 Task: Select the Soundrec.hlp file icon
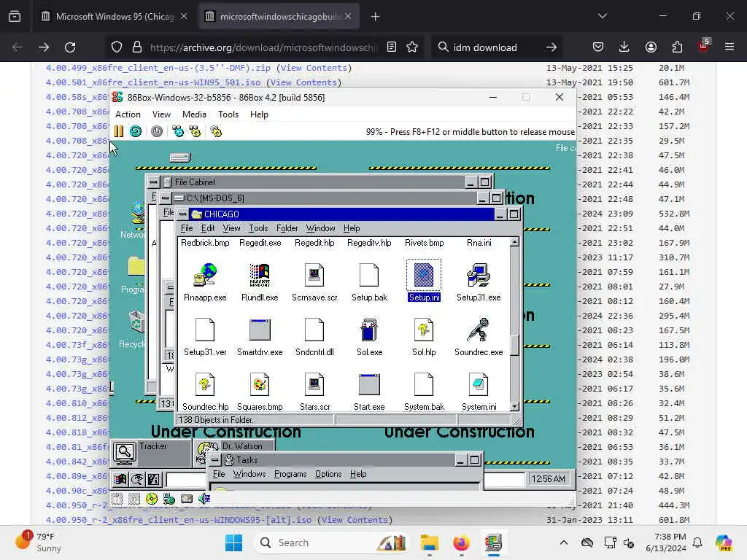click(205, 384)
